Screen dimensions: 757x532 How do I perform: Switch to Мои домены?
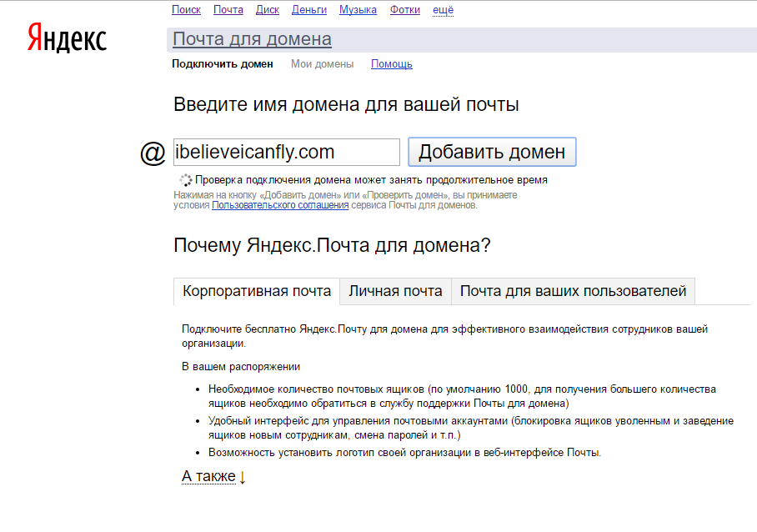point(322,63)
